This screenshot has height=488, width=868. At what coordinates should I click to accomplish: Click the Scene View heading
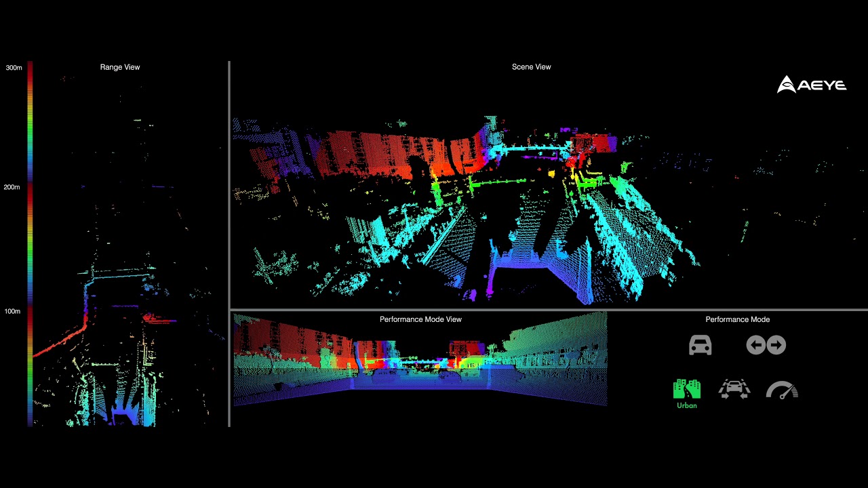(532, 67)
